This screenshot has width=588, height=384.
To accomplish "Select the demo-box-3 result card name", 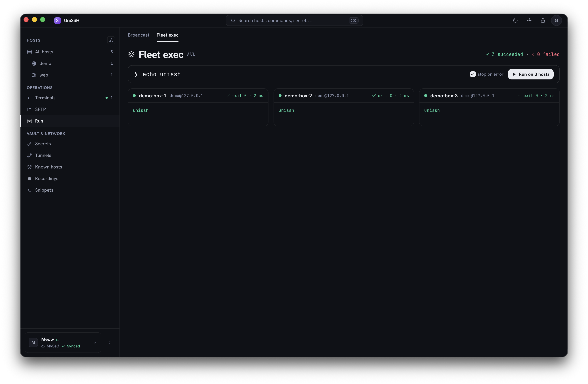I will coord(444,96).
